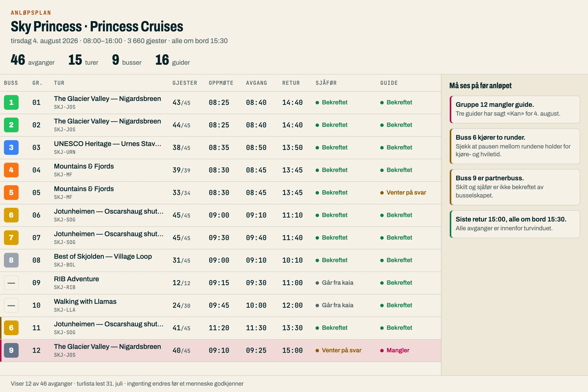Click the no-bus dash badge for Walking with Llamas

[11, 305]
